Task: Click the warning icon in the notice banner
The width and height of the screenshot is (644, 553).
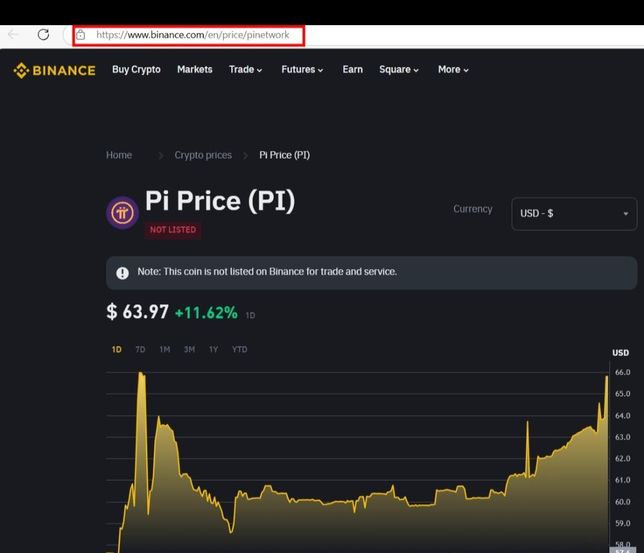Action: [122, 272]
